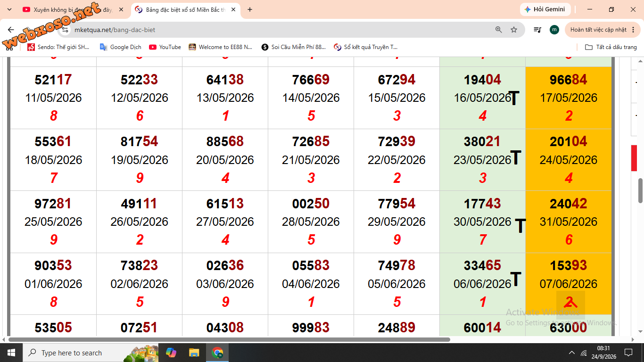Screen dimensions: 644x362
Task: Open a new browser tab
Action: (250, 9)
